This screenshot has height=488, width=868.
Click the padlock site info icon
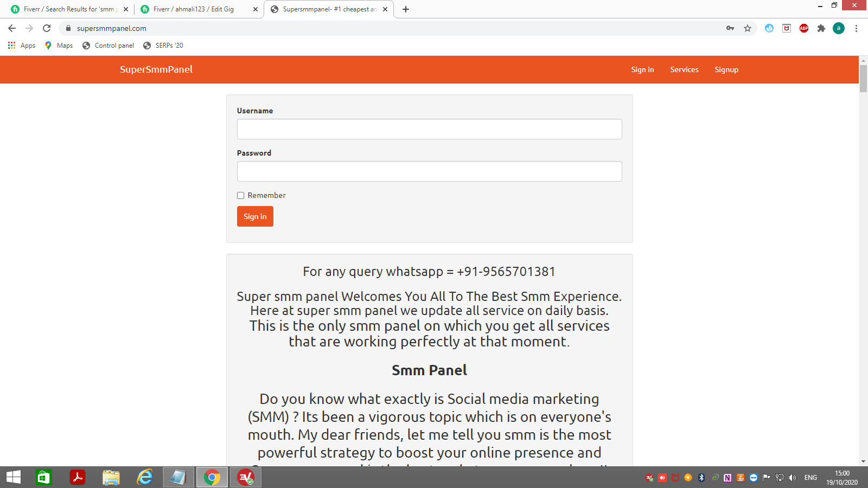68,28
